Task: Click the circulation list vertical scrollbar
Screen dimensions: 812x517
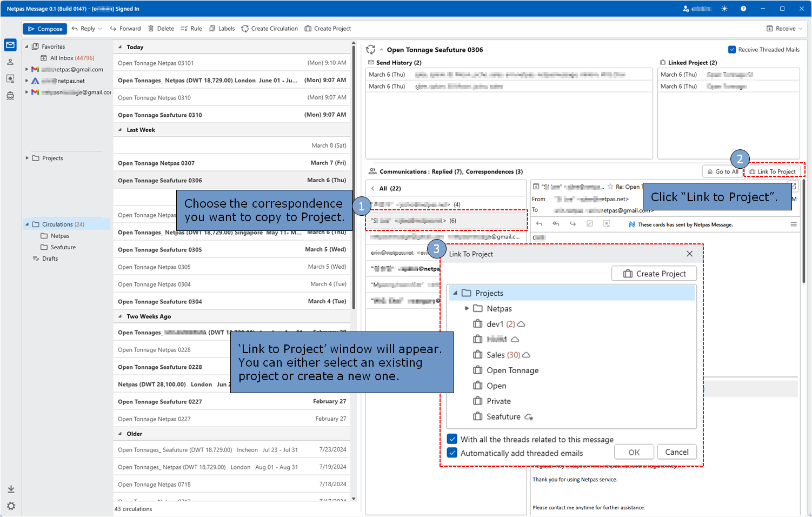Action: [x=354, y=178]
